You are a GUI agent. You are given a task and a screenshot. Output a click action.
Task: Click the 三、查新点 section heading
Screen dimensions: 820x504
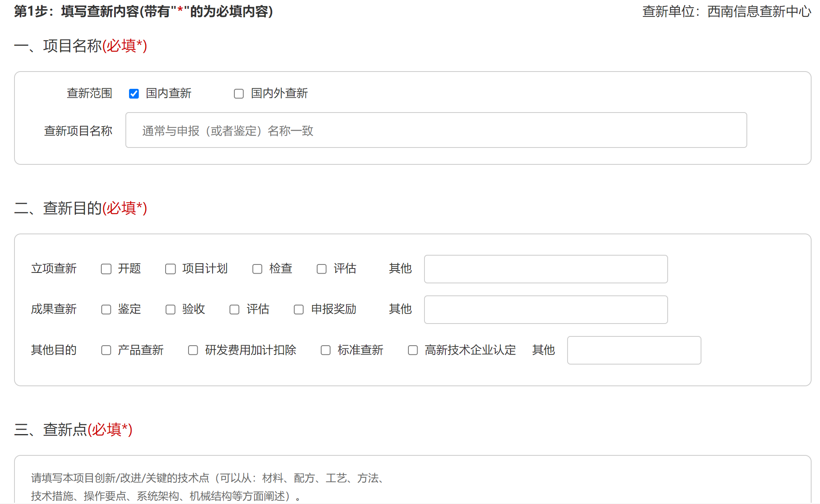click(73, 430)
